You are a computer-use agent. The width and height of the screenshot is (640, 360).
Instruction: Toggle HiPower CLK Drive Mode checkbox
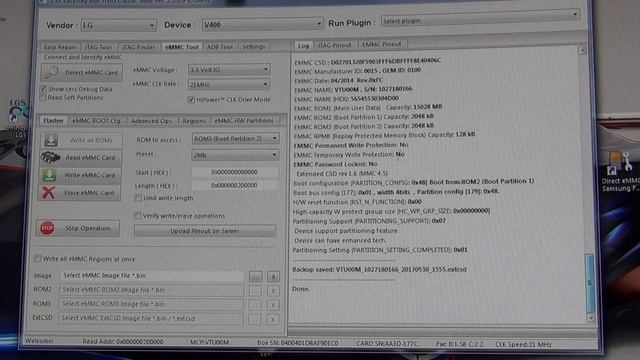click(191, 99)
